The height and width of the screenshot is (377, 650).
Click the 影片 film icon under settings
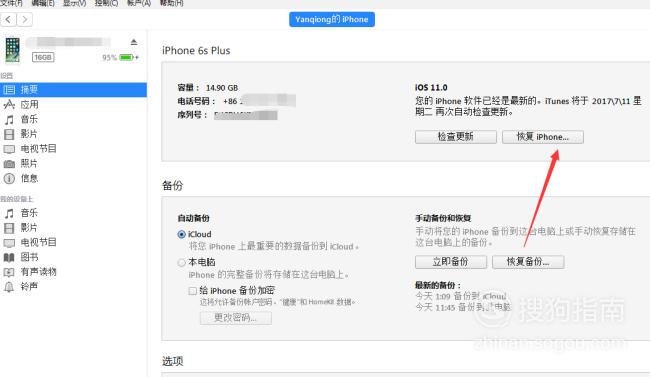(9, 134)
